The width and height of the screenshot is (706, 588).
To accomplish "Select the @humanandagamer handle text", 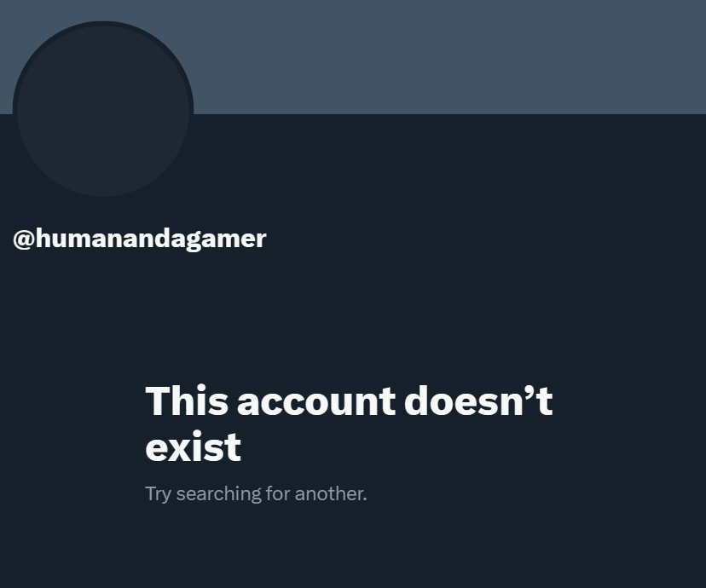I will point(140,239).
